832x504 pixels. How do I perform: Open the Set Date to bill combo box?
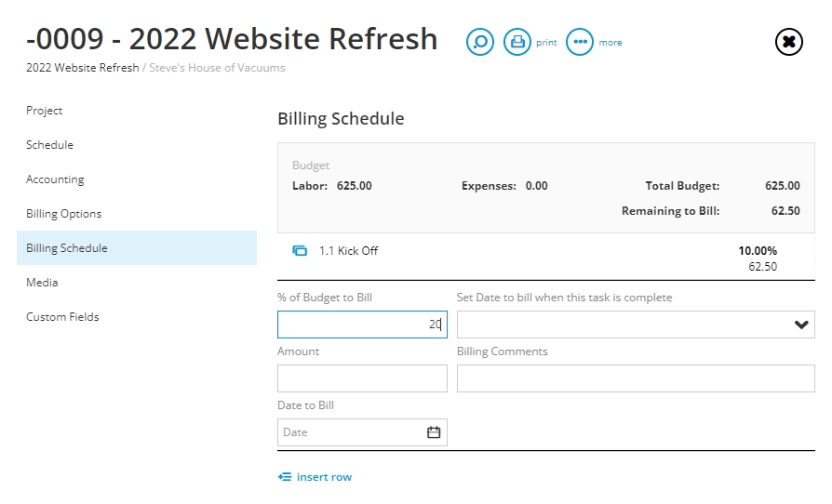[x=636, y=325]
